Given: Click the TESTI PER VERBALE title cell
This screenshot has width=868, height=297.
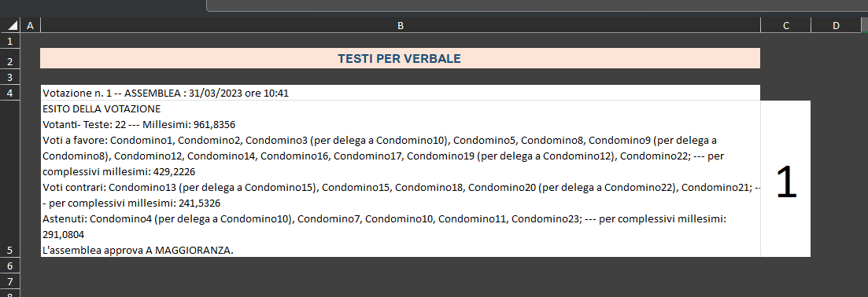Looking at the screenshot, I should (x=401, y=59).
